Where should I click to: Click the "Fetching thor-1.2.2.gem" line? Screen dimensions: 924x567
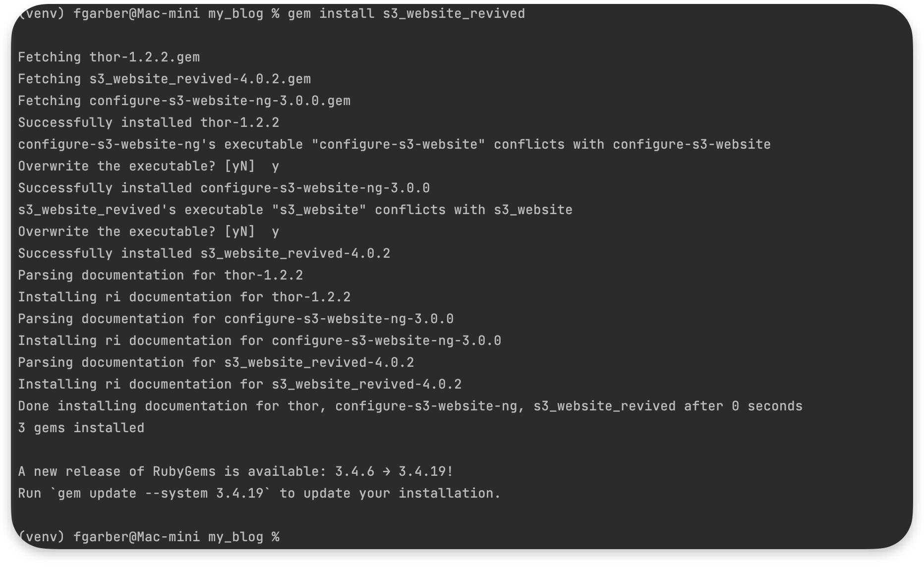click(109, 57)
